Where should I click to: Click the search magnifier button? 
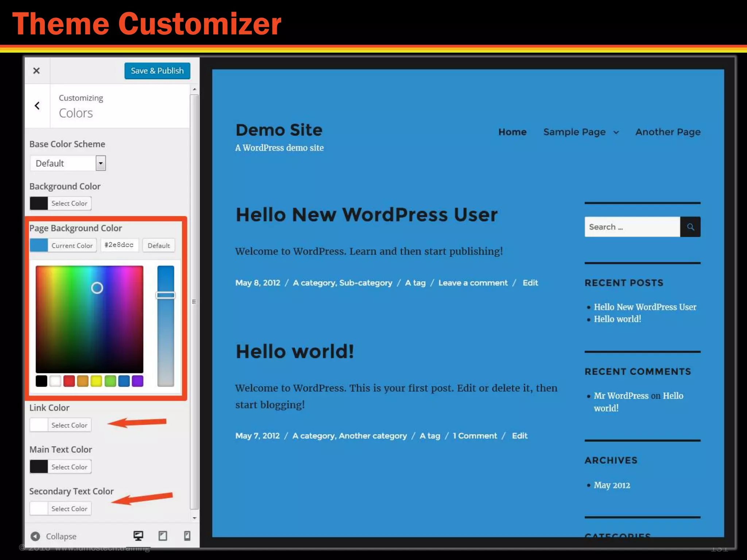click(x=690, y=227)
